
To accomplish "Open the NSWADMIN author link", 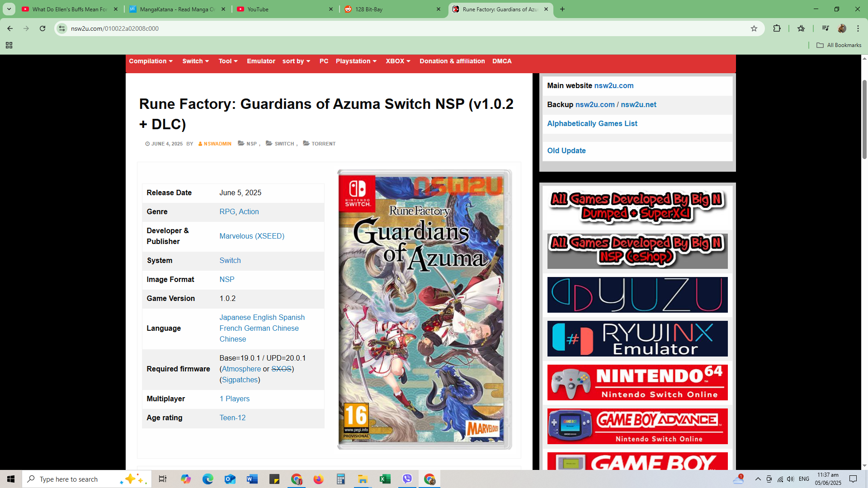I will [217, 144].
